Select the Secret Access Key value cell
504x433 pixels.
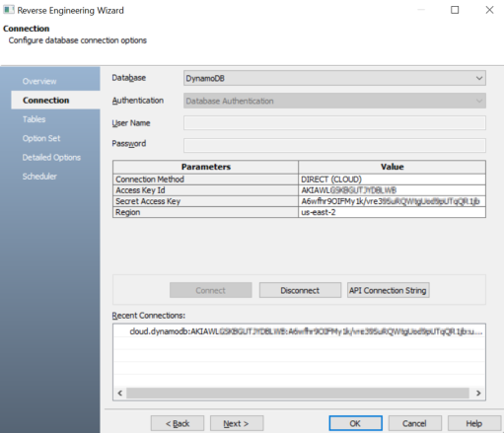click(392, 201)
